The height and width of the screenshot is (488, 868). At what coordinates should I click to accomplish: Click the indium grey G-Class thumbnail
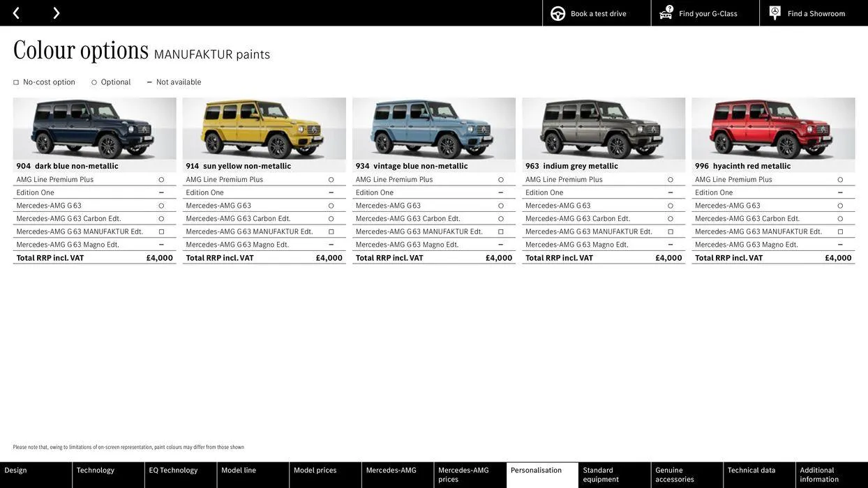click(x=604, y=129)
